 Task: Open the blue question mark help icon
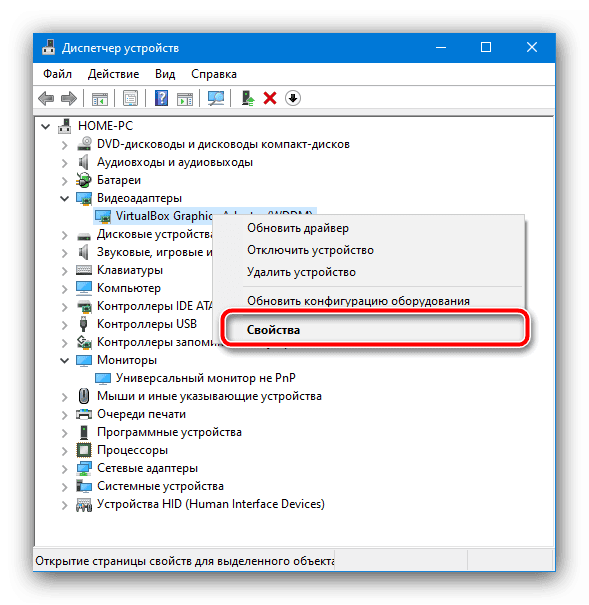161,98
